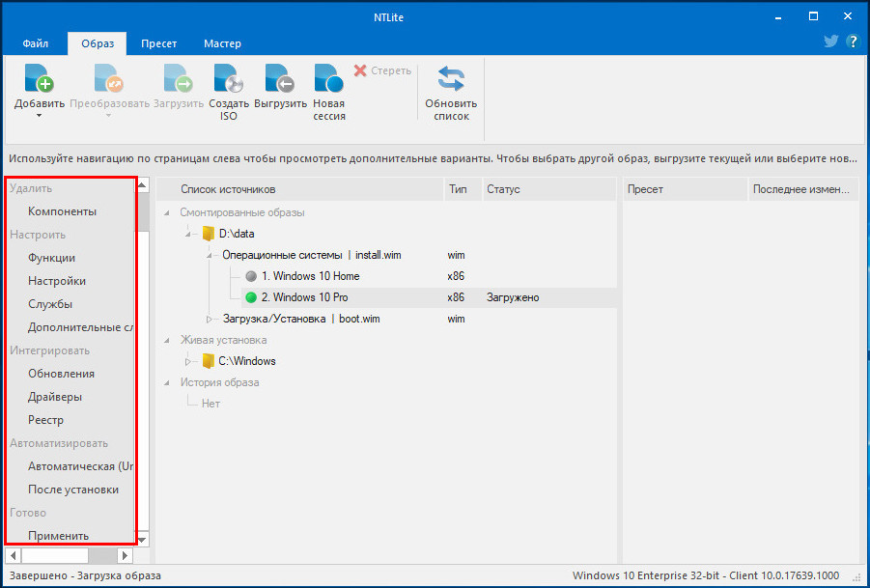Open the Применить page
The height and width of the screenshot is (588, 870).
point(58,536)
